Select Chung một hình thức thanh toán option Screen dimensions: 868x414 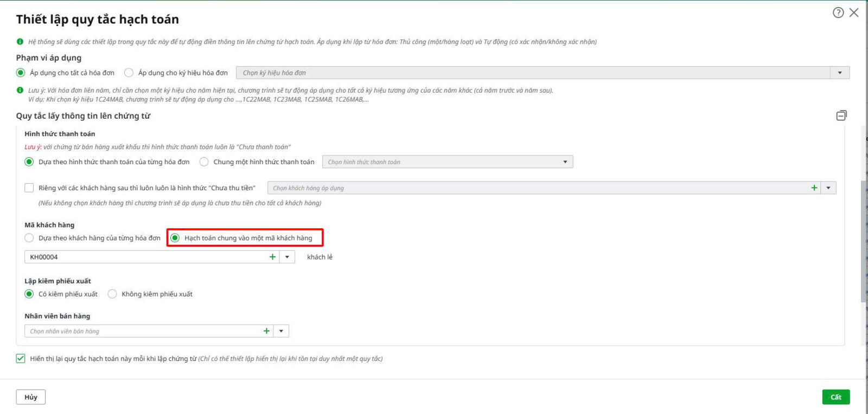tap(204, 162)
